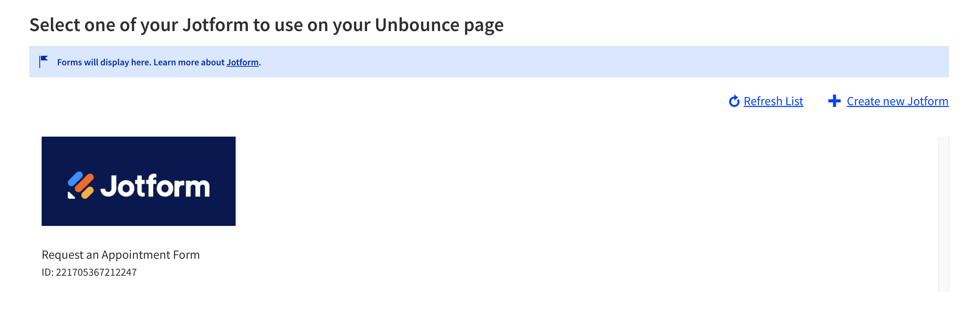This screenshot has height=329, width=980.
Task: Click the Refresh List link
Action: click(773, 101)
